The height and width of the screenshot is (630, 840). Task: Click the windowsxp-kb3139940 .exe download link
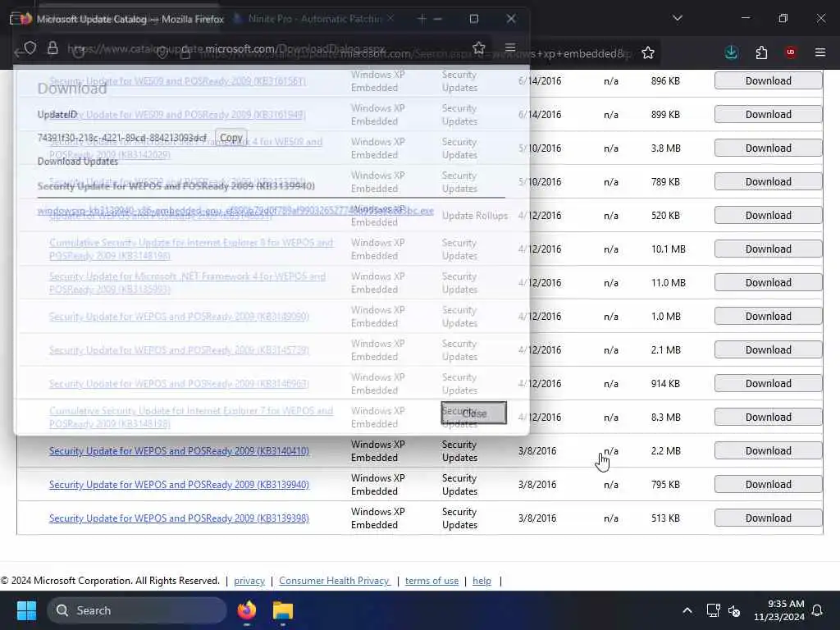coord(235,211)
